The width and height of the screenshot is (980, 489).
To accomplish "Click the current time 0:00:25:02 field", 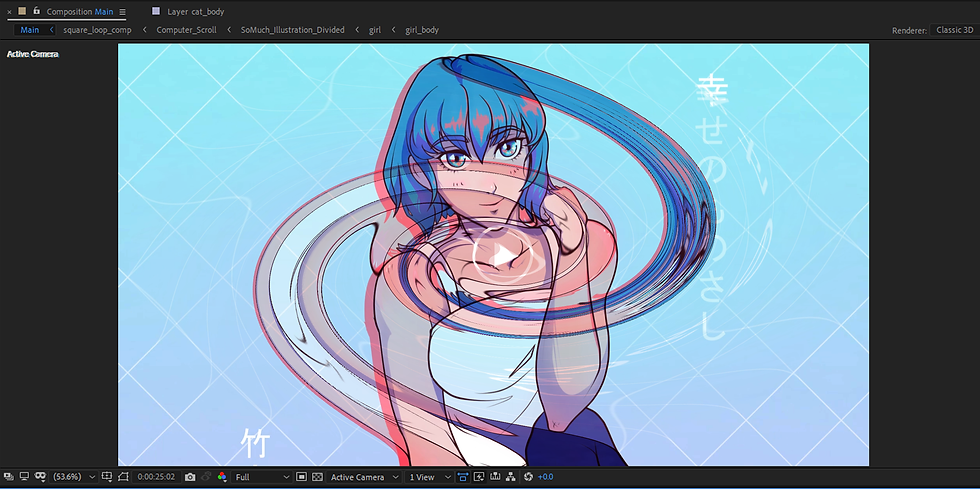I will click(x=156, y=476).
